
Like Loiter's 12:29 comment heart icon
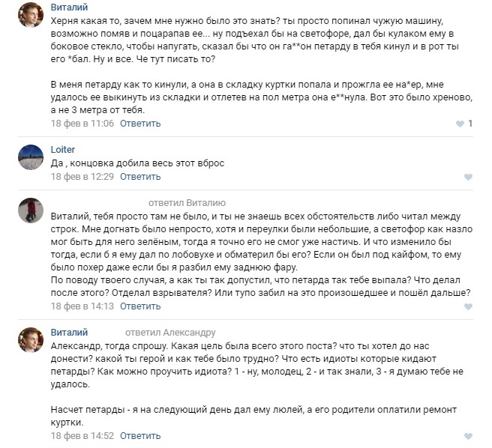click(x=468, y=177)
